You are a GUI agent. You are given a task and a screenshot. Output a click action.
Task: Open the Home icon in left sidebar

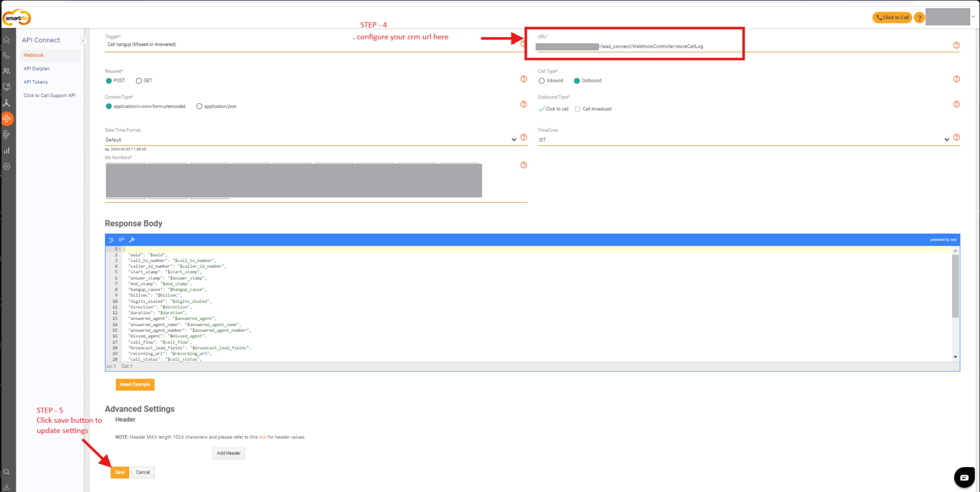7,40
